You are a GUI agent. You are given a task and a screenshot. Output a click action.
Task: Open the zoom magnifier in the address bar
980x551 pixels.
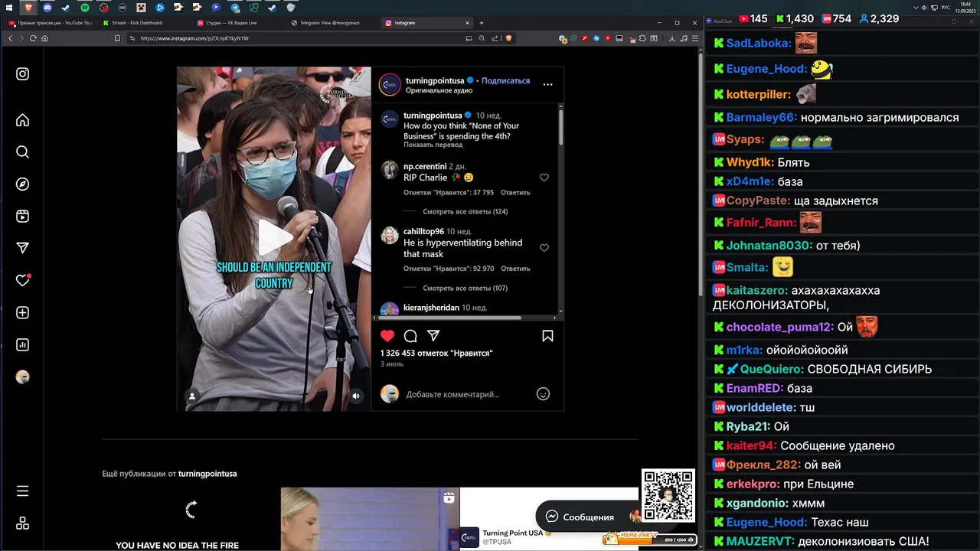pos(482,38)
